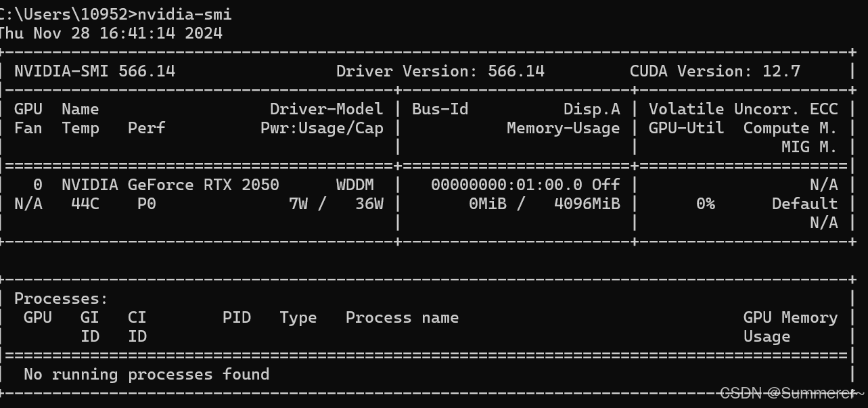Click the typed command "nvidia-smi"
The image size is (868, 408).
[x=185, y=14]
